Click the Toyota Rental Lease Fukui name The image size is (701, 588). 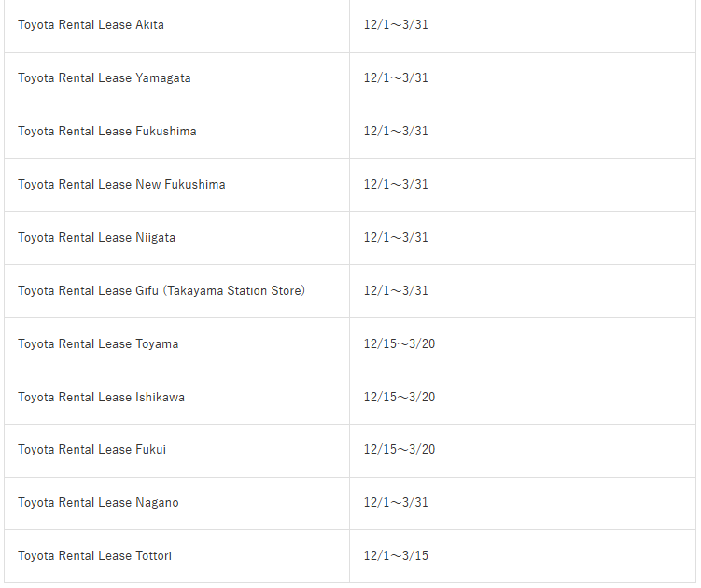(x=91, y=450)
